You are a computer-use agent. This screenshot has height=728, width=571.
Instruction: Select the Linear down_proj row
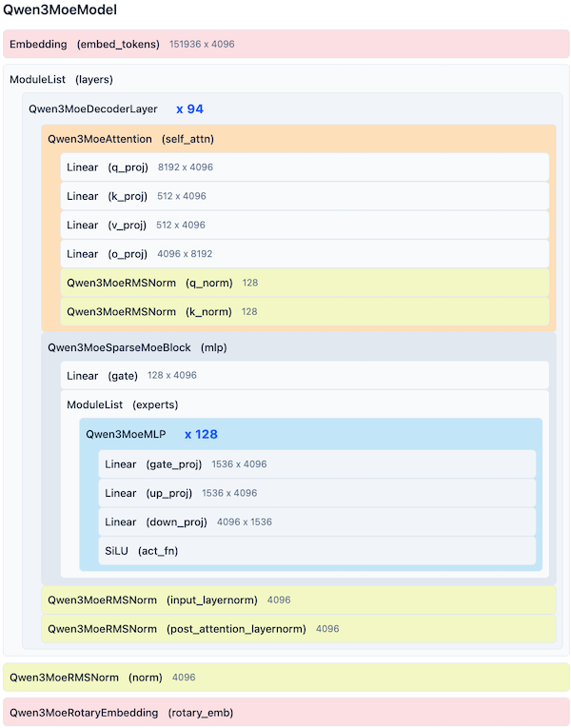click(x=317, y=522)
